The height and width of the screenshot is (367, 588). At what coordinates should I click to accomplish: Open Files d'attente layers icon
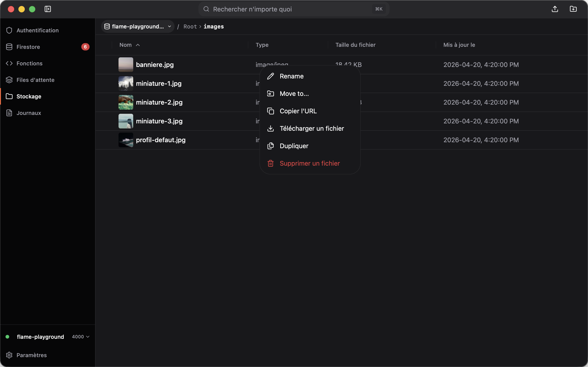point(9,80)
